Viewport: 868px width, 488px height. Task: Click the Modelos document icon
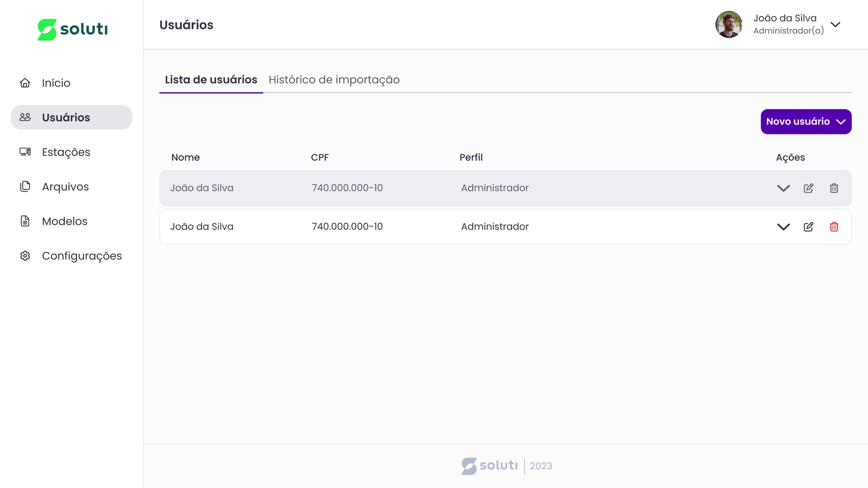pos(25,221)
